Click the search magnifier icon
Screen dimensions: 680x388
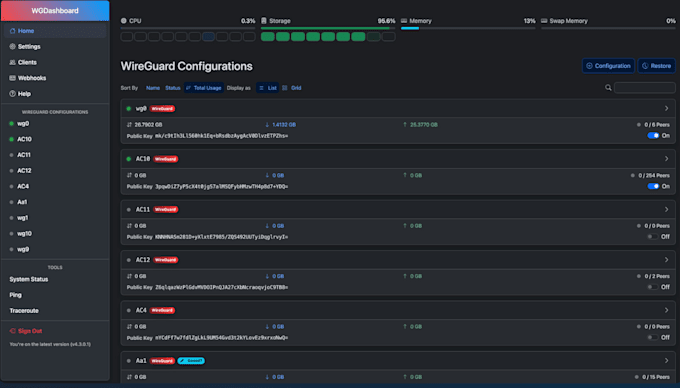608,88
